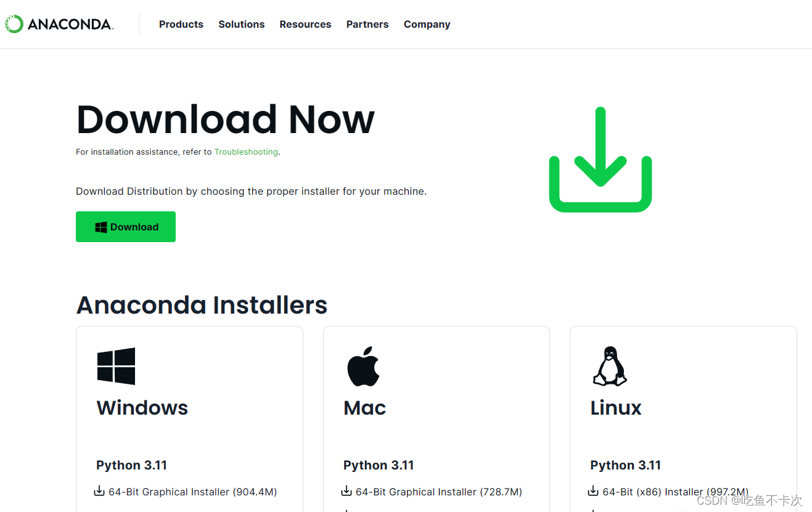Click download icon beside Windows installer link
812x512 pixels.
(99, 491)
